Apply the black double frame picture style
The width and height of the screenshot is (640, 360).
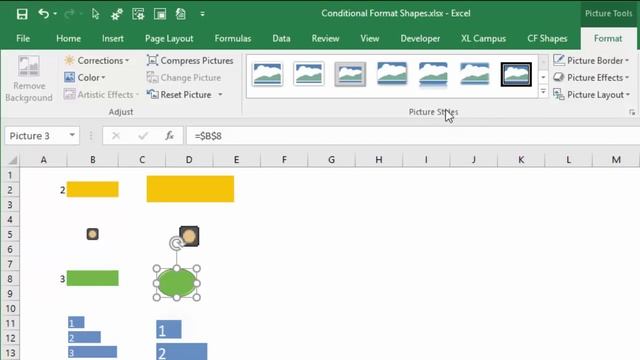pyautogui.click(x=516, y=74)
